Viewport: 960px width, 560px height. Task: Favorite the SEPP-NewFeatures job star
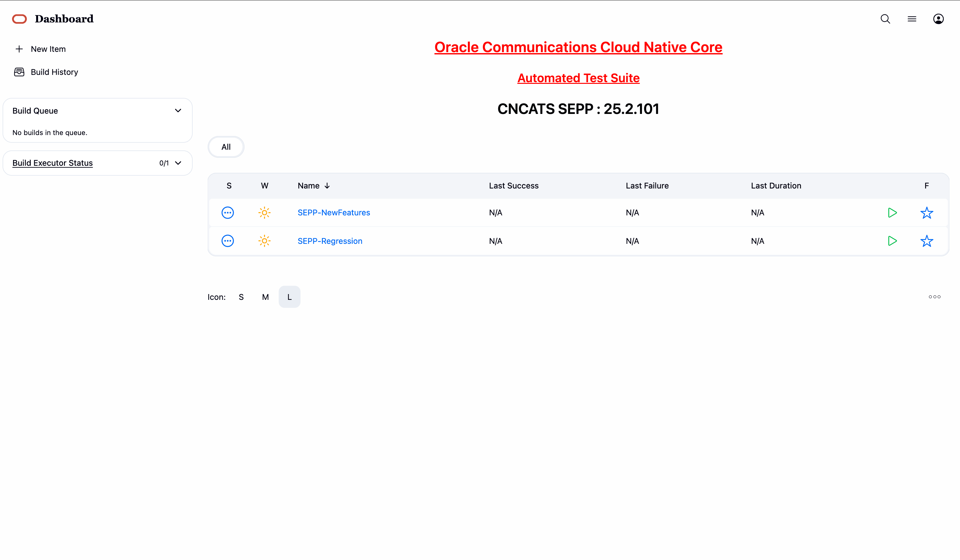click(x=926, y=212)
